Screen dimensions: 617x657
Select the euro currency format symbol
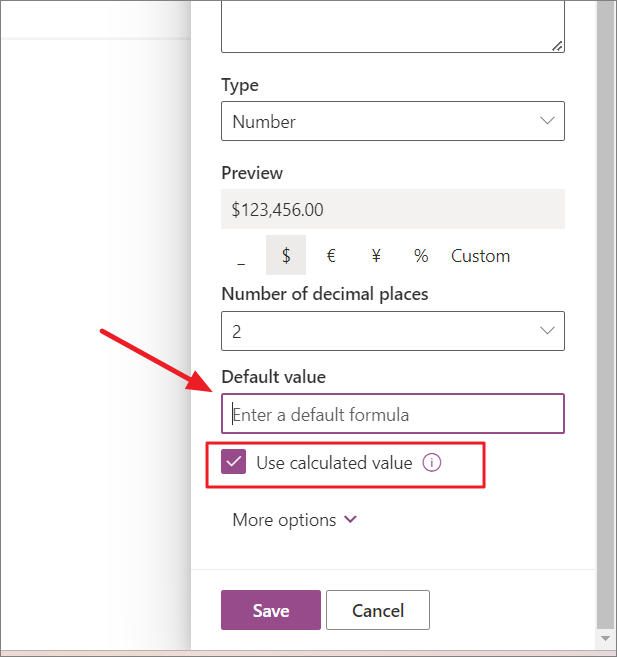[x=331, y=256]
